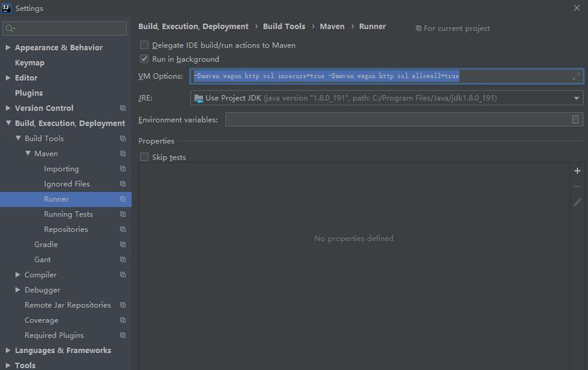This screenshot has height=370, width=588.
Task: Open Gradle settings
Action: (46, 244)
